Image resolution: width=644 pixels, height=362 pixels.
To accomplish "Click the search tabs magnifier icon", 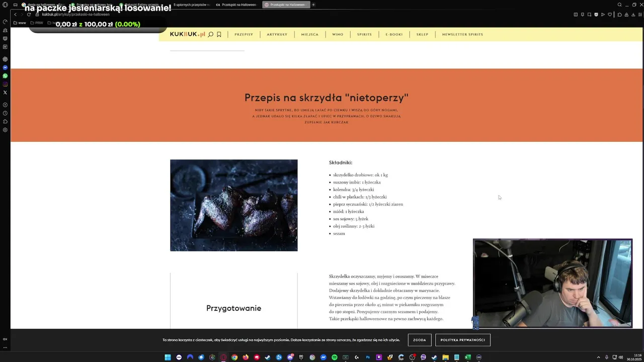I will coord(619,5).
